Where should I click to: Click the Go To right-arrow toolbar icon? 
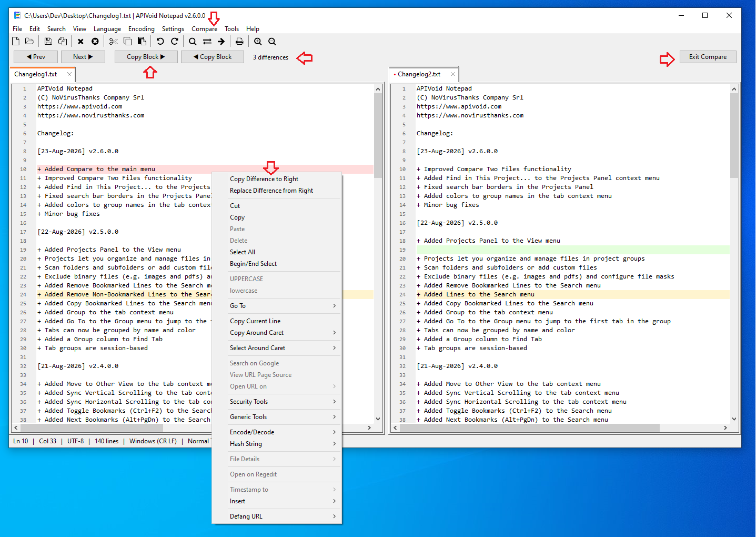221,41
